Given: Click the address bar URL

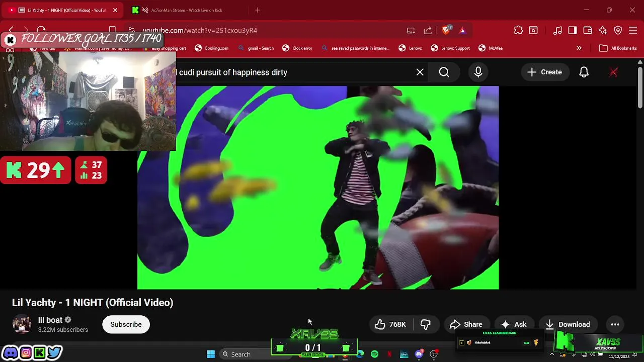Looking at the screenshot, I should [200, 30].
